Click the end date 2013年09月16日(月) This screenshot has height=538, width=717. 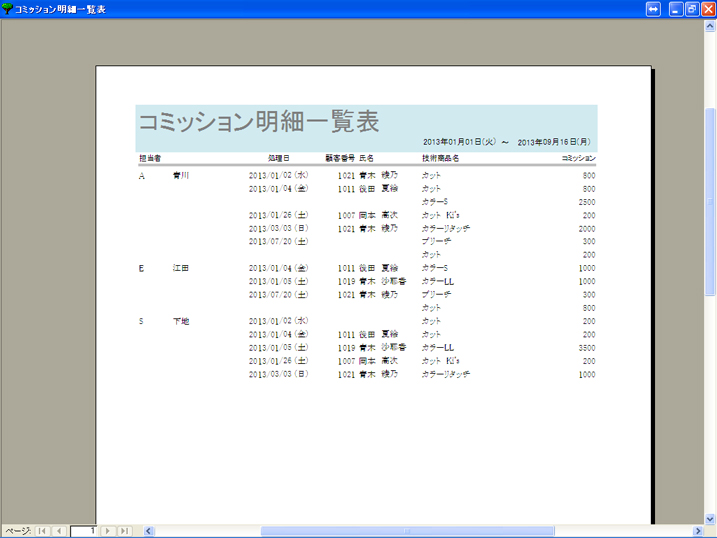click(x=554, y=142)
